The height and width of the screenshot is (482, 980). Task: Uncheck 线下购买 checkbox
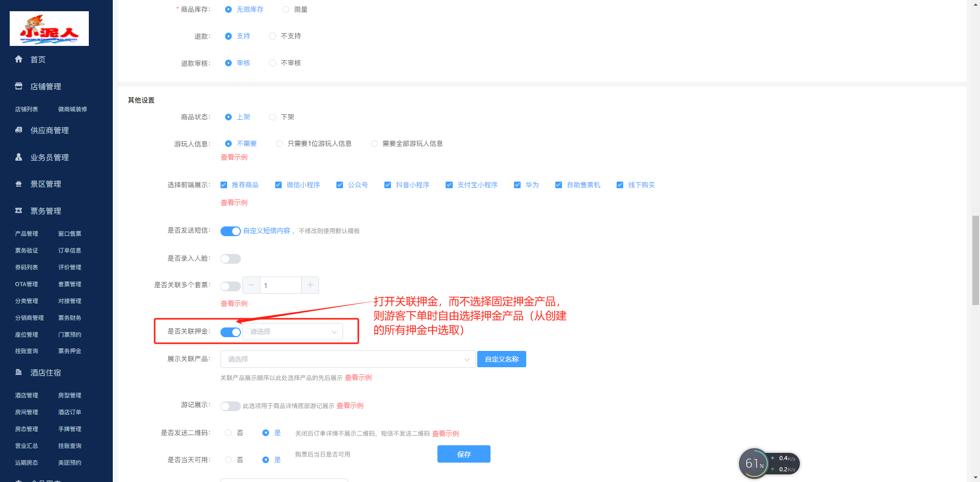click(620, 185)
